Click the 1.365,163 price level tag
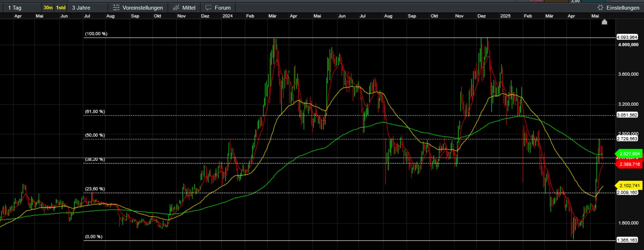 click(627, 240)
